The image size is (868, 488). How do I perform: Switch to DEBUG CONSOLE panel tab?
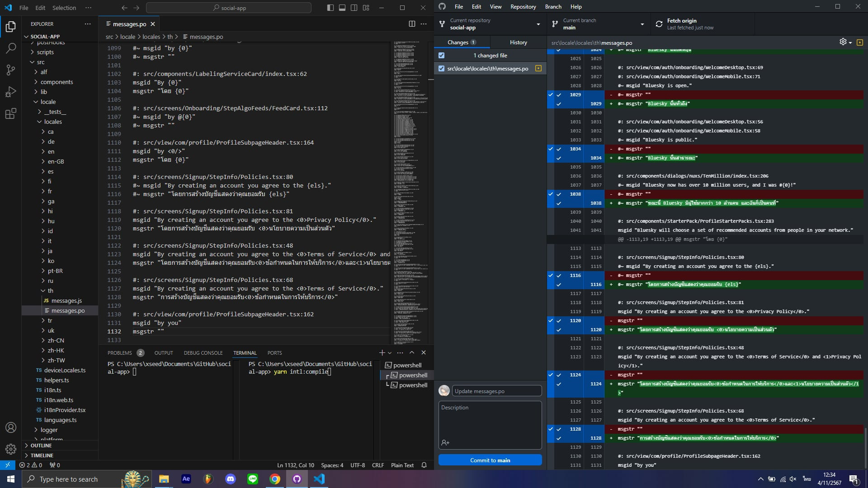point(203,353)
